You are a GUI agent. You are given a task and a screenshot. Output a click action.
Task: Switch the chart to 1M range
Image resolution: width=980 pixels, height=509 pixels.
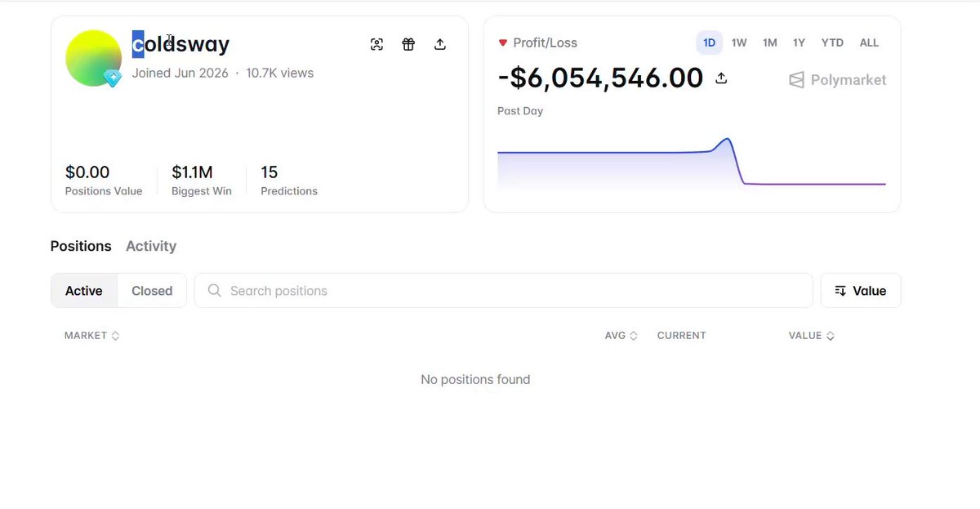pos(770,42)
